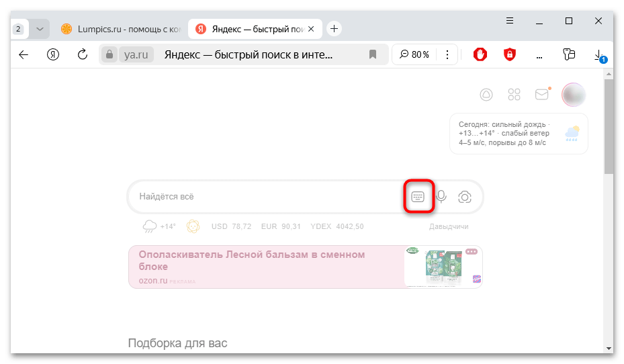624x364 pixels.
Task: Click the lock site-security icon
Action: click(x=109, y=54)
